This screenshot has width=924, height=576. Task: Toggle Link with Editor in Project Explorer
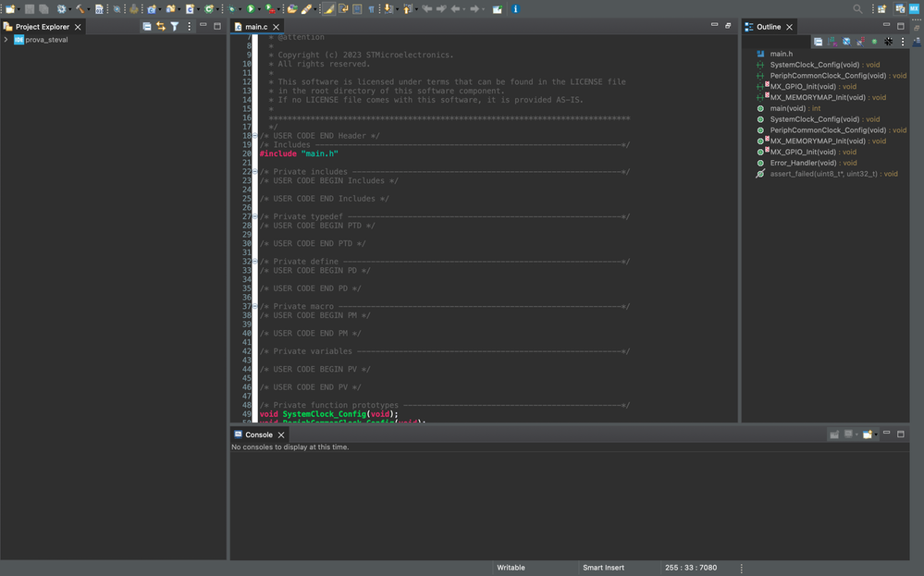(x=160, y=27)
